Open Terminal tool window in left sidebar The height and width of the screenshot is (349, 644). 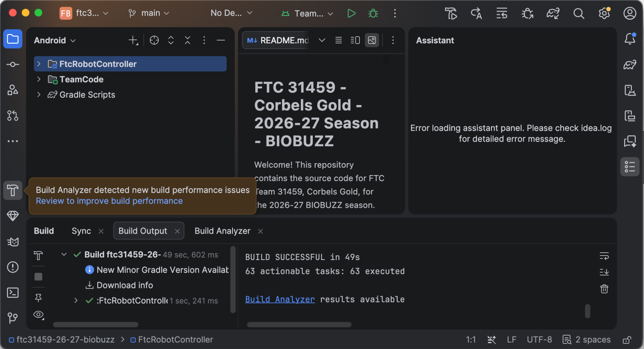click(13, 292)
